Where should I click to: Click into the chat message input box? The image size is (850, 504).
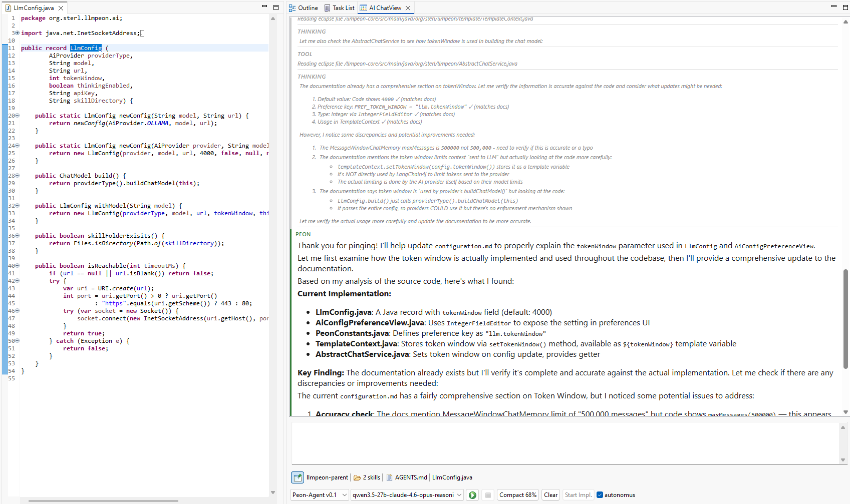[x=565, y=443]
